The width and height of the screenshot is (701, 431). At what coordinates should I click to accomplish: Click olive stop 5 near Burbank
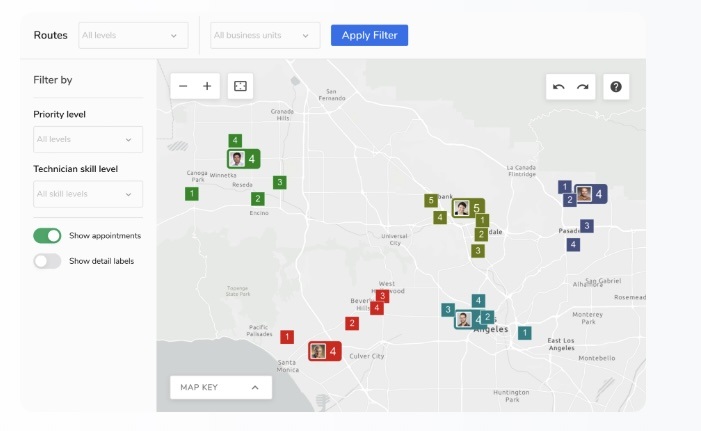click(431, 200)
